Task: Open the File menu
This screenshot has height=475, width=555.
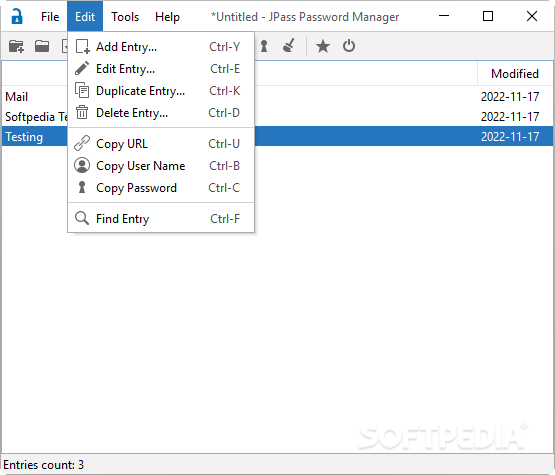Action: point(50,17)
